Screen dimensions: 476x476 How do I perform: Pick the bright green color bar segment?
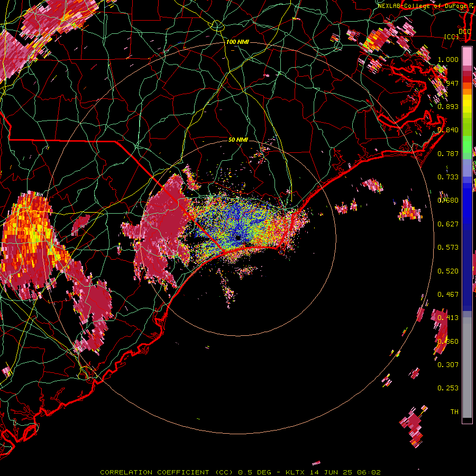[467, 144]
